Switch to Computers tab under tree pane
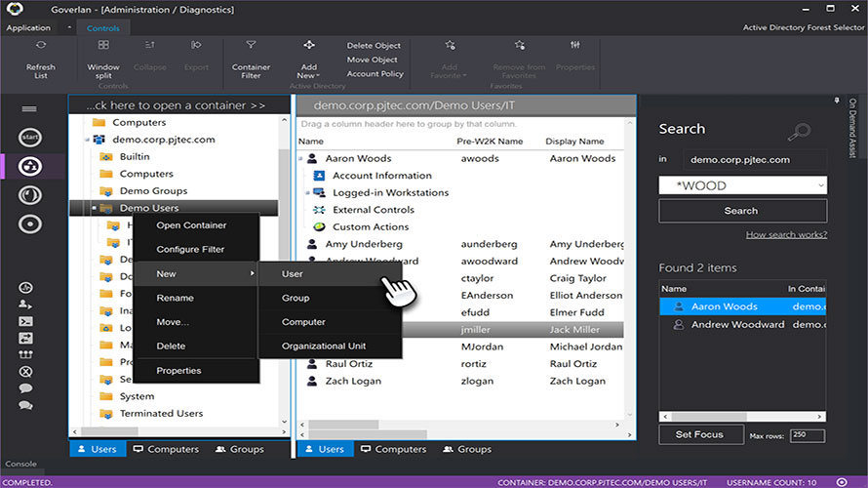This screenshot has height=488, width=868. (x=166, y=449)
